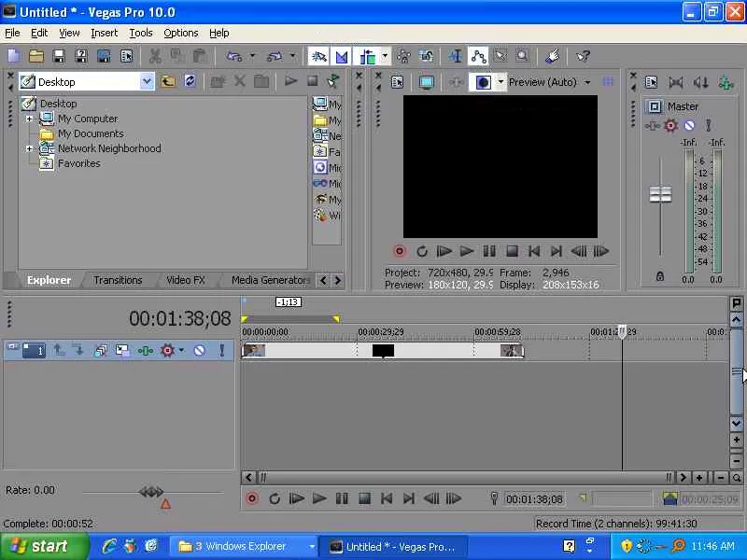747x560 pixels.
Task: Open track automation settings dropdown arrow
Action: pos(181,351)
